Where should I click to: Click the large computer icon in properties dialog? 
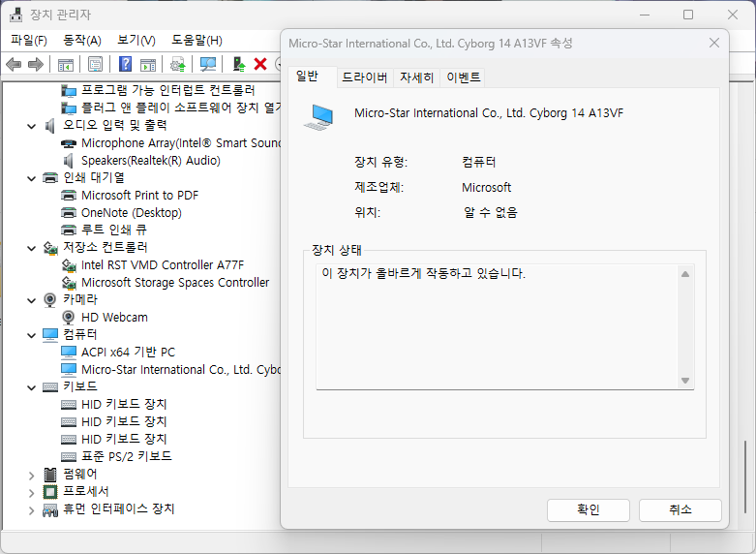pos(318,117)
